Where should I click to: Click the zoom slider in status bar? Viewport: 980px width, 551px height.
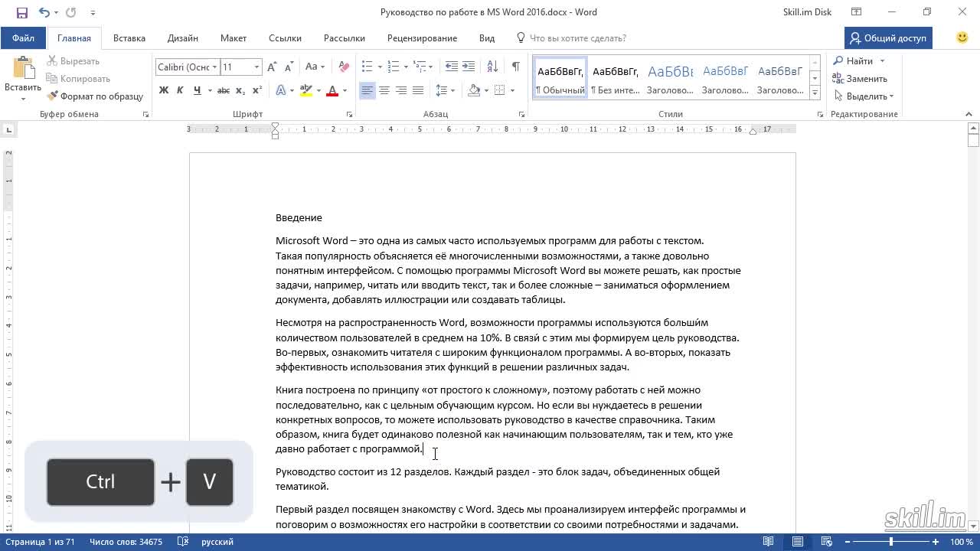[890, 542]
